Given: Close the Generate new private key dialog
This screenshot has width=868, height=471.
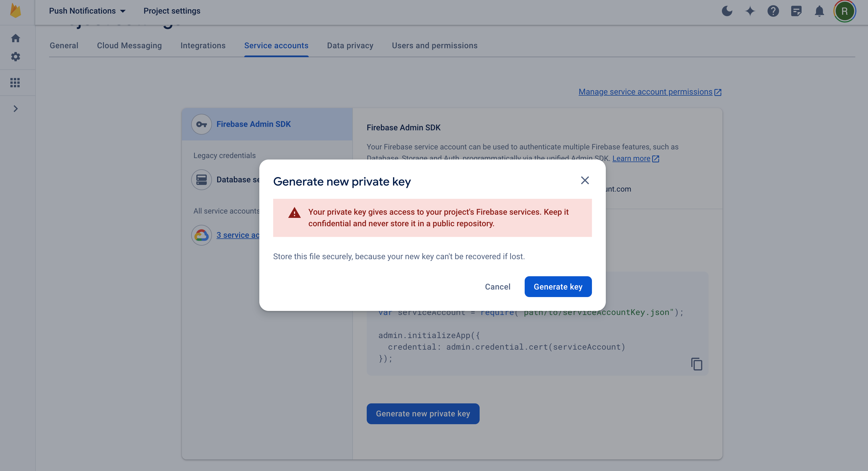Looking at the screenshot, I should (585, 180).
